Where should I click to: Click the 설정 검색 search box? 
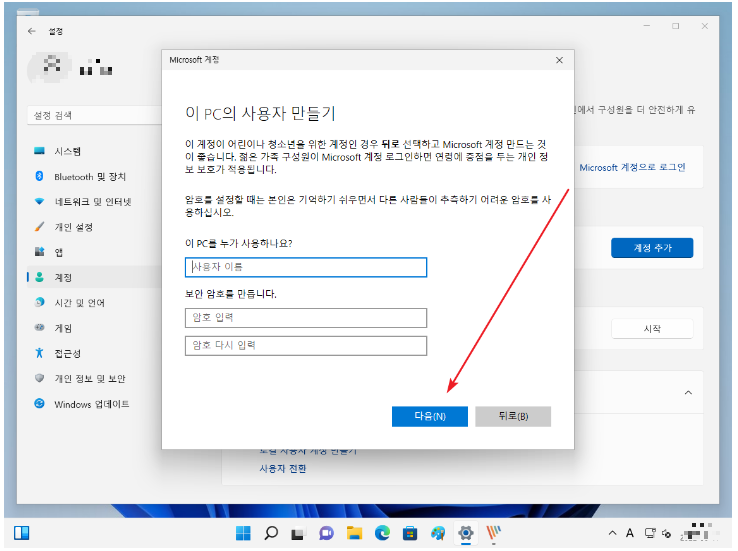(x=94, y=115)
